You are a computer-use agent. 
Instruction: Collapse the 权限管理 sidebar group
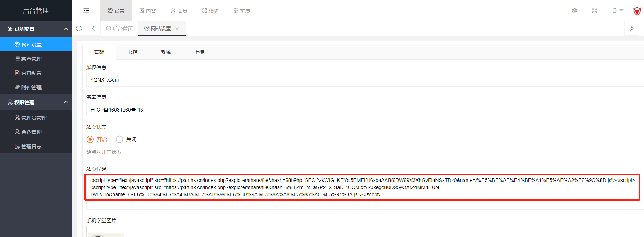pyautogui.click(x=36, y=103)
